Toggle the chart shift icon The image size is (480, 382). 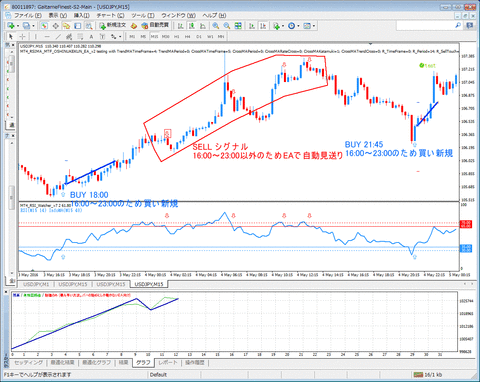[263, 26]
